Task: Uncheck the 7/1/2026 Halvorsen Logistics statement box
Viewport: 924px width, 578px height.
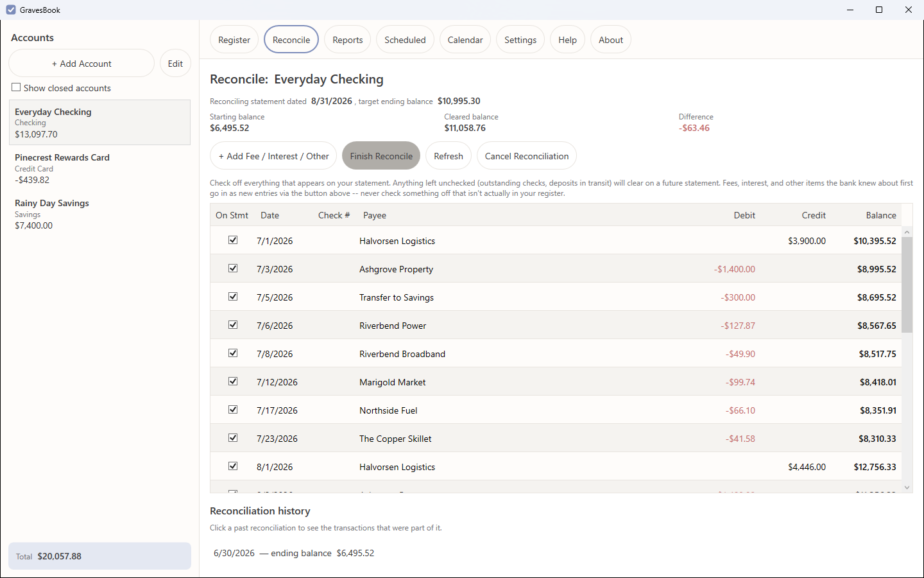Action: (x=233, y=240)
